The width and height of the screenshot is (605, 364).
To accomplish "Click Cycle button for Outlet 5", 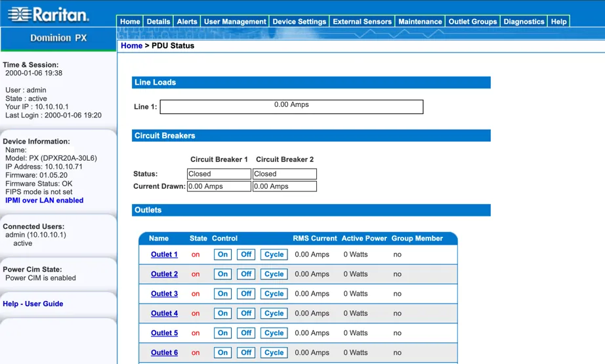I will (274, 333).
